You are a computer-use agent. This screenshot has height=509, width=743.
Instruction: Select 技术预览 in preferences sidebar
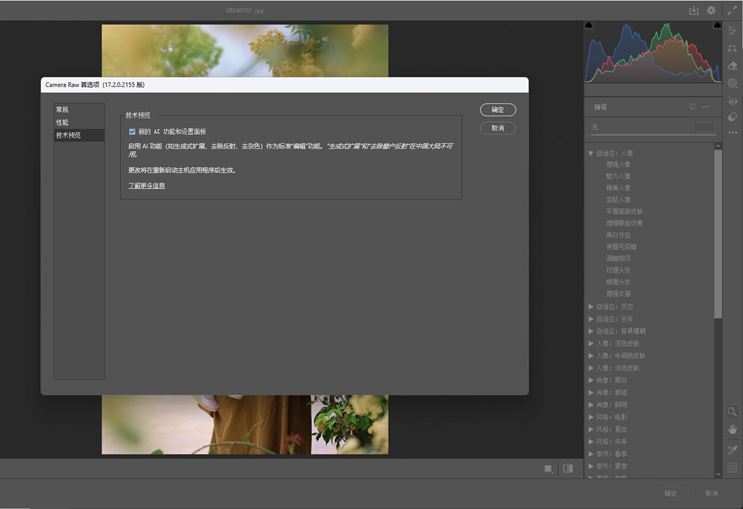click(x=79, y=135)
